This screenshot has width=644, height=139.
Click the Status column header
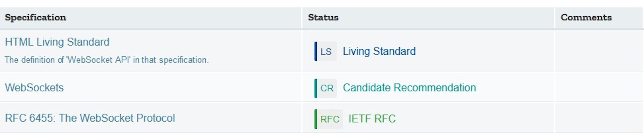323,17
